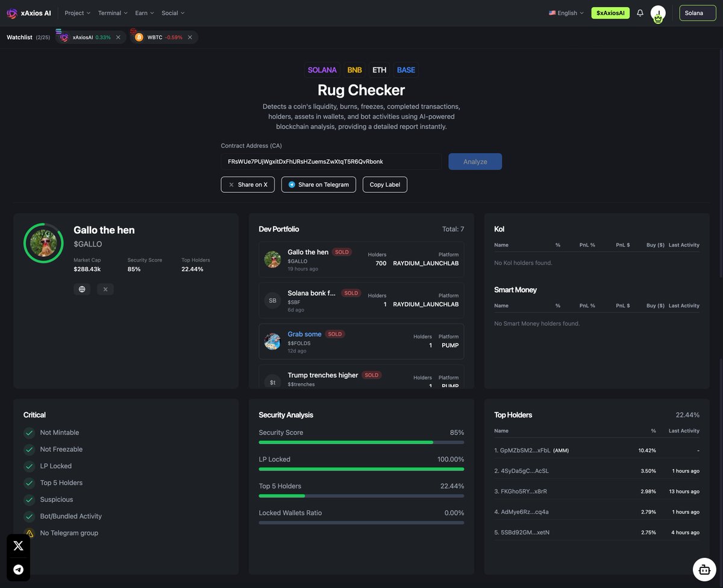Open the notifications bell

[x=640, y=13]
